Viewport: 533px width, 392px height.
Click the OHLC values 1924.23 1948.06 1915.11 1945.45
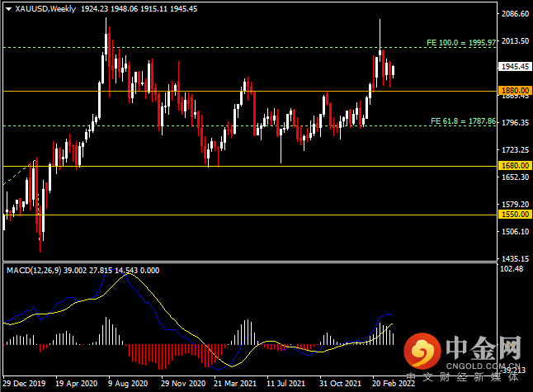[139, 9]
